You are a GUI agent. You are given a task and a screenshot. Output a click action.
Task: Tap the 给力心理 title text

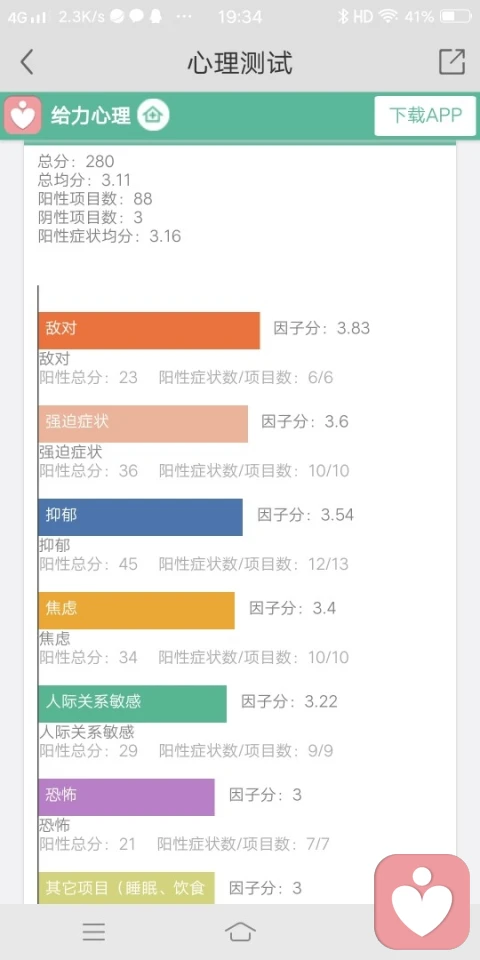[x=91, y=115]
